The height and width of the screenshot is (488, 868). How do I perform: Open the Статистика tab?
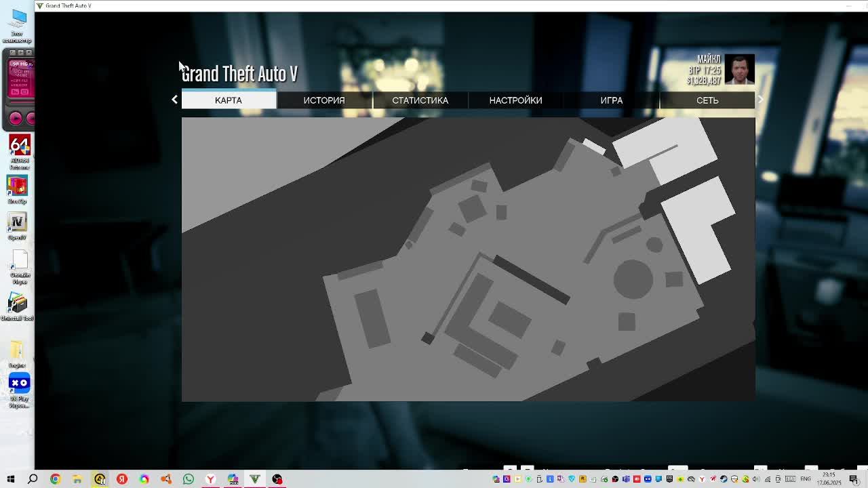420,100
